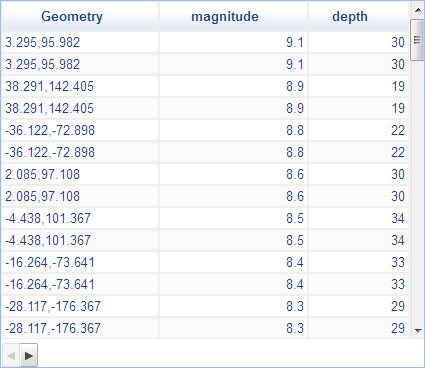Click the right page arrow below table
This screenshot has width=425, height=368.
click(x=29, y=355)
